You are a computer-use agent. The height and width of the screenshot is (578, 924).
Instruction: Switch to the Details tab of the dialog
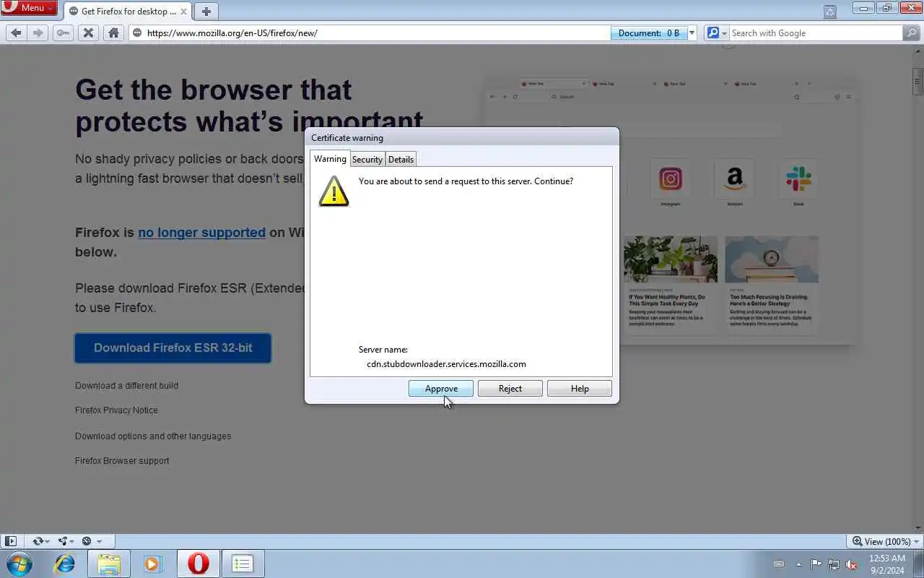(401, 160)
